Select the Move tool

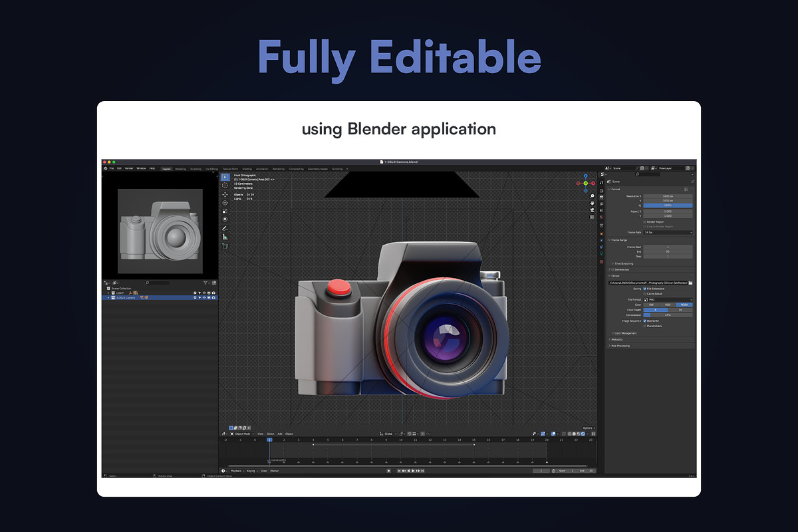225,194
